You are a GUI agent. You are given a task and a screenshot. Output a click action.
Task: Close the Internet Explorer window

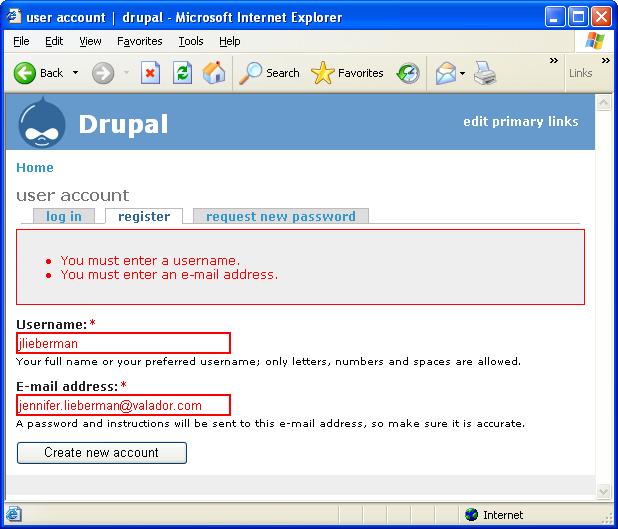click(x=601, y=17)
